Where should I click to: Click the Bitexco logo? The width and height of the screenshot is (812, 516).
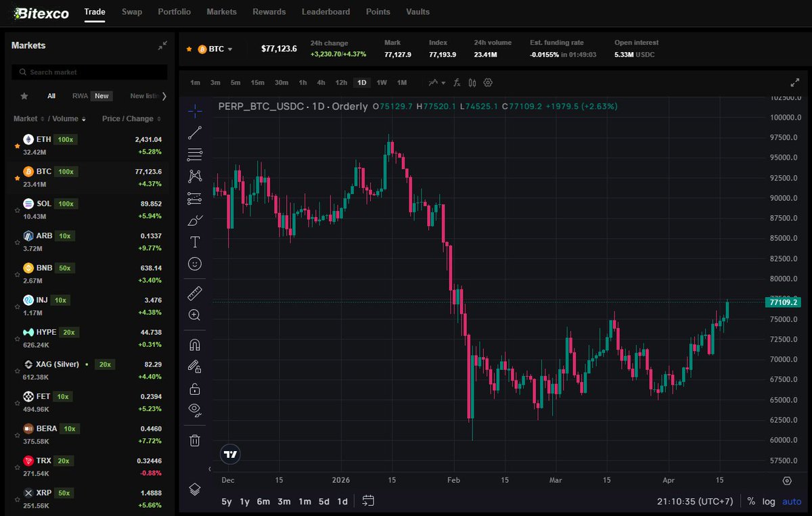tap(41, 13)
